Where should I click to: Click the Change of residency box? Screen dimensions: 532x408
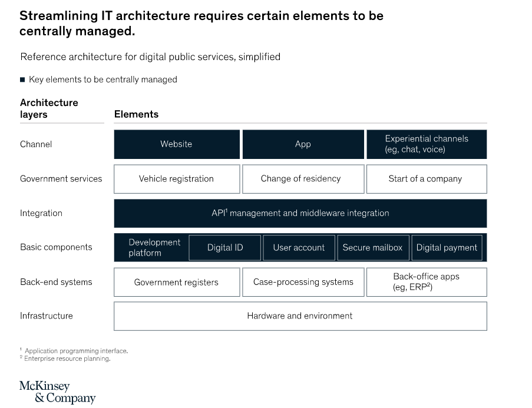click(301, 179)
